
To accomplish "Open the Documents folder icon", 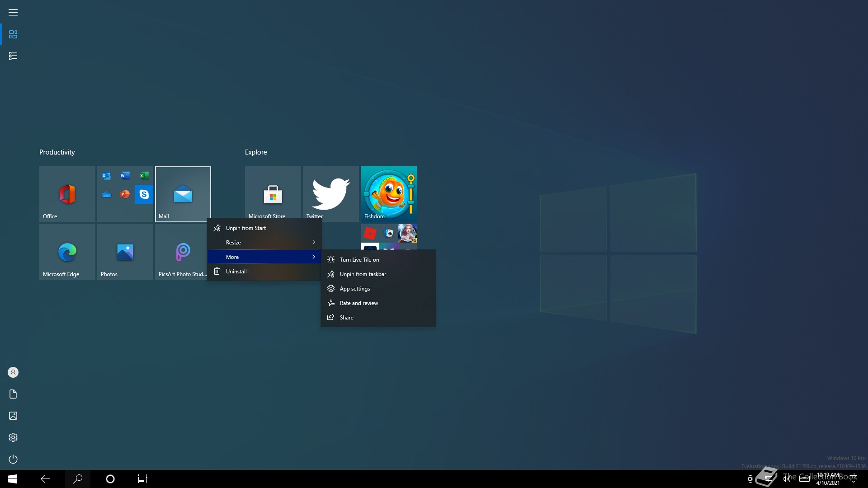I will point(13,394).
